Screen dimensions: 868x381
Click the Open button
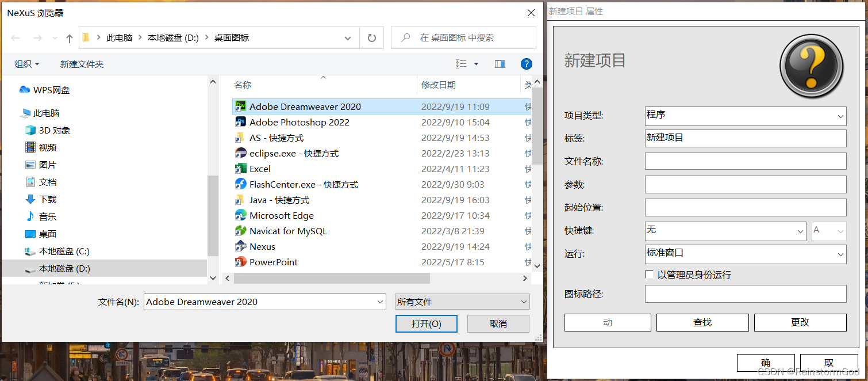[x=427, y=323]
